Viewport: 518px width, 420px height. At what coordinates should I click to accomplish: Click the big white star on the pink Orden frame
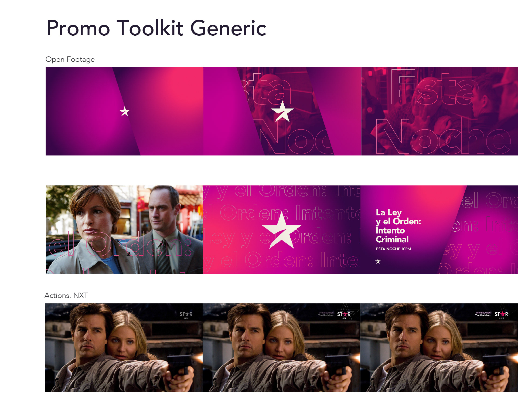(281, 230)
